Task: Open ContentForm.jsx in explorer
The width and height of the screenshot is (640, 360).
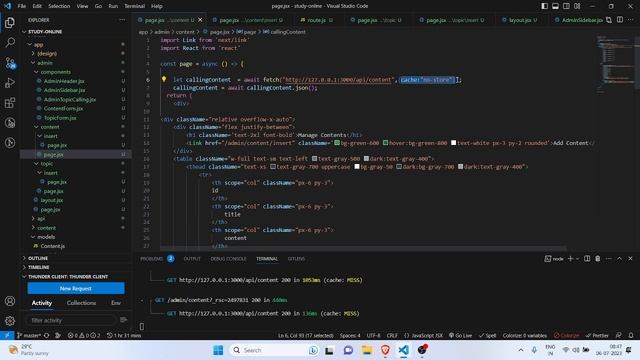Action: pyautogui.click(x=63, y=109)
